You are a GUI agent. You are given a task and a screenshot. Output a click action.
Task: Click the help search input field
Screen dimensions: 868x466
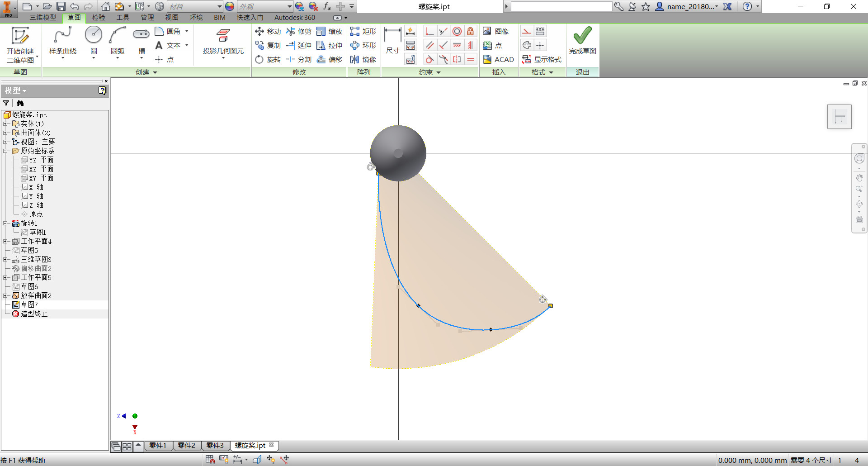tap(561, 6)
